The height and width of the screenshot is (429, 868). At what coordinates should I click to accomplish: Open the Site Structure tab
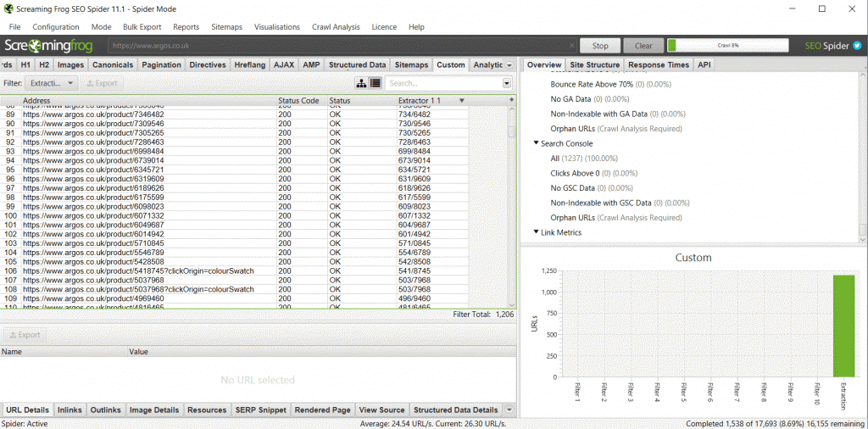(x=595, y=64)
